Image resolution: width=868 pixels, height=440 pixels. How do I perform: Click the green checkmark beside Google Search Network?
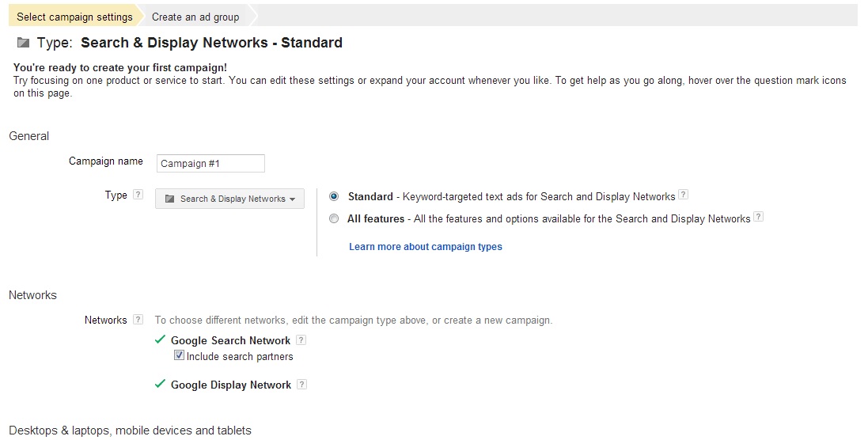(161, 340)
